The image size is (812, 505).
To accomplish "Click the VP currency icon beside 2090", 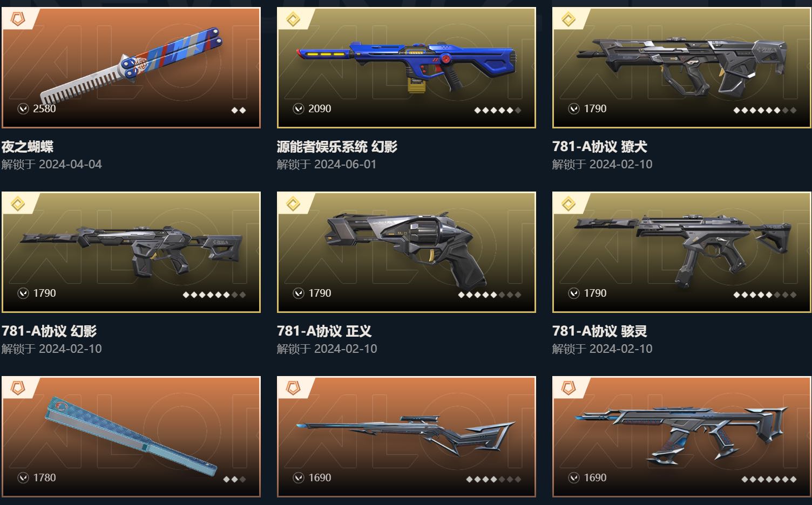I will click(x=299, y=109).
